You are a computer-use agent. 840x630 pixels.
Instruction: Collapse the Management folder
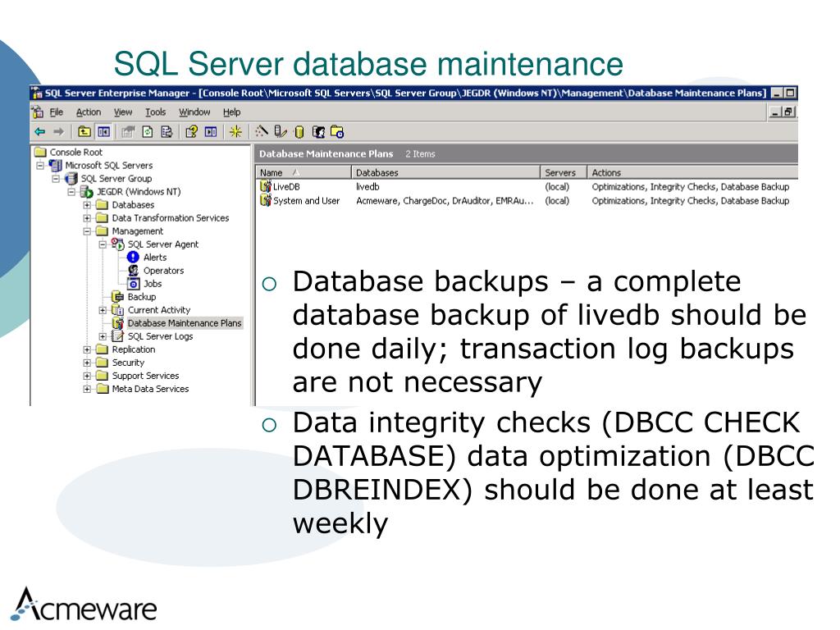[87, 231]
